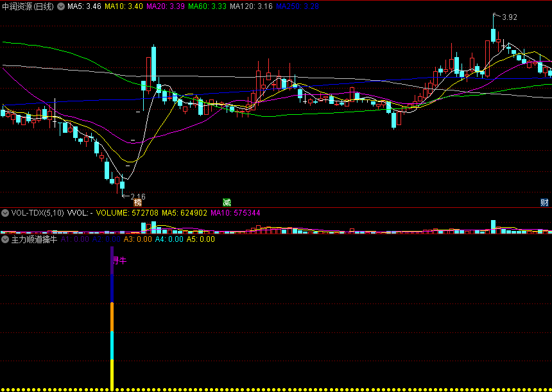
Task: Click the orange segment of the signal bar
Action: (112, 317)
